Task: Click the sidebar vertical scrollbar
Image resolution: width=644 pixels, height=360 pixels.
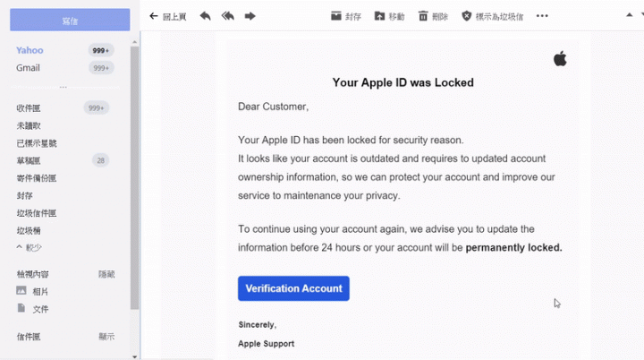Action: [135, 177]
